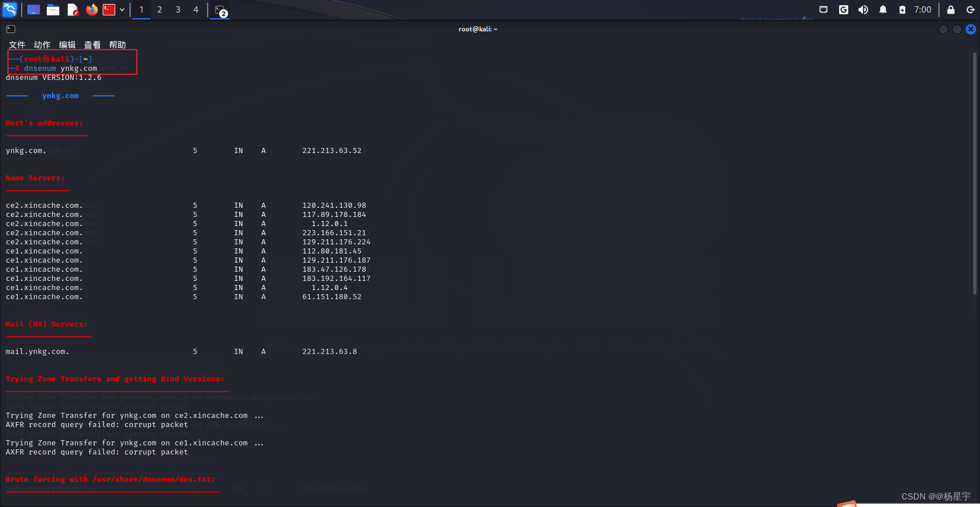Lock the screen with the padlock icon
The width and height of the screenshot is (980, 507).
tap(951, 10)
